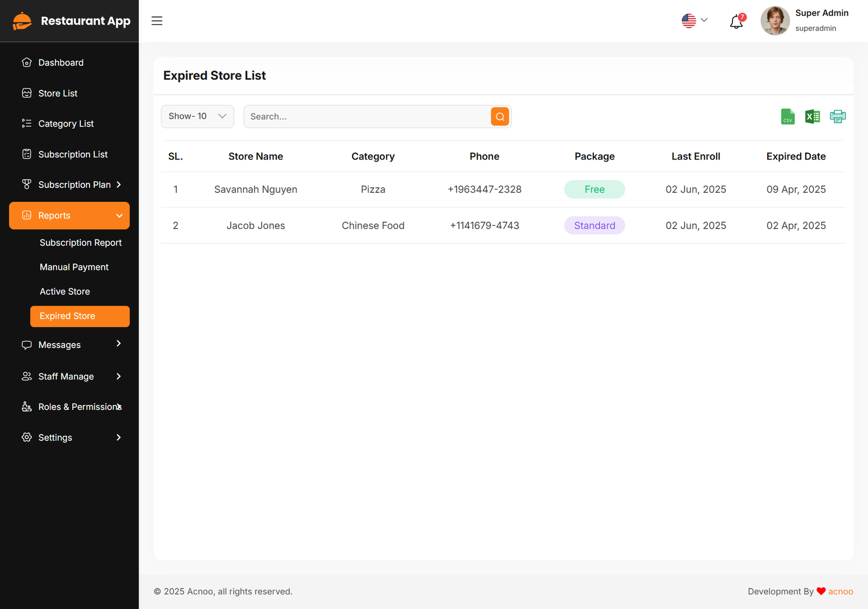The width and height of the screenshot is (868, 609).
Task: Click the print icon
Action: pyautogui.click(x=837, y=117)
